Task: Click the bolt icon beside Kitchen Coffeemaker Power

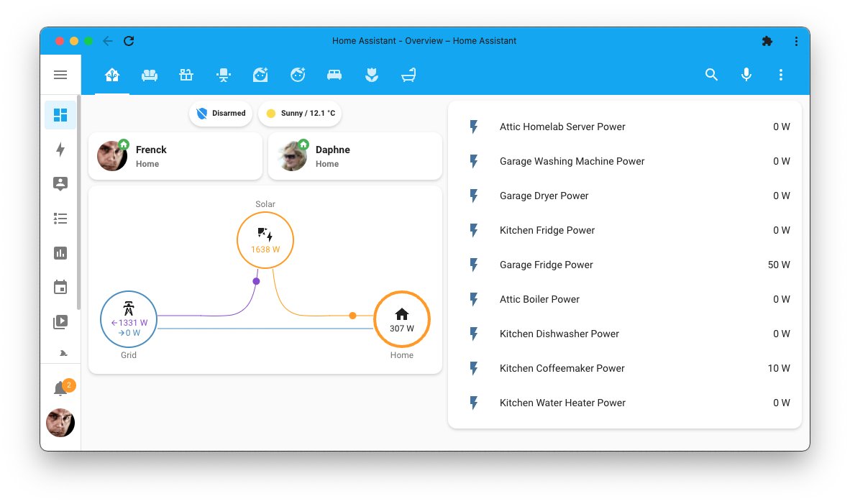Action: tap(474, 369)
